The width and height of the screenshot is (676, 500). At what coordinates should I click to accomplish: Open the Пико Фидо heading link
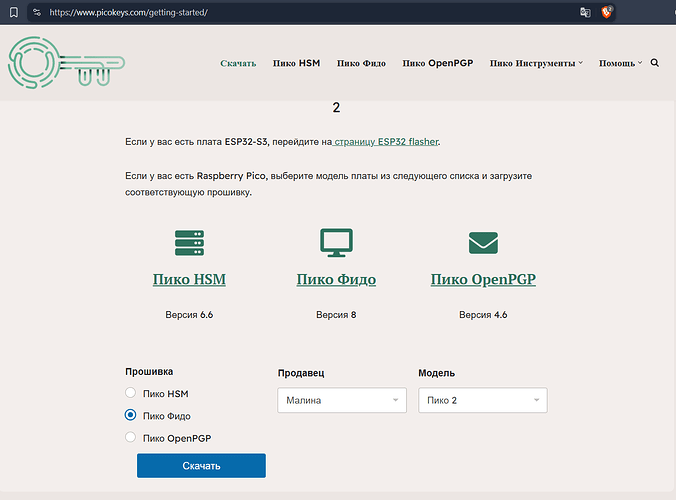(336, 279)
